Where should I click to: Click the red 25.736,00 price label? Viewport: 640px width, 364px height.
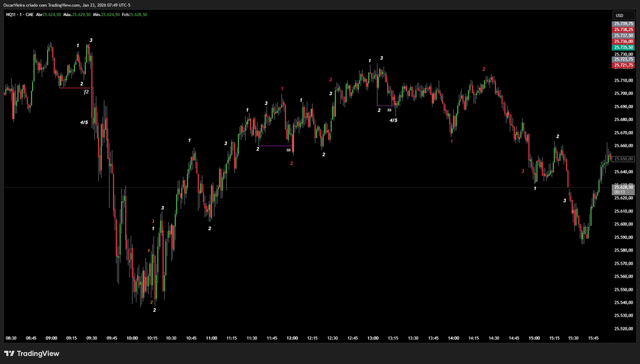click(623, 42)
